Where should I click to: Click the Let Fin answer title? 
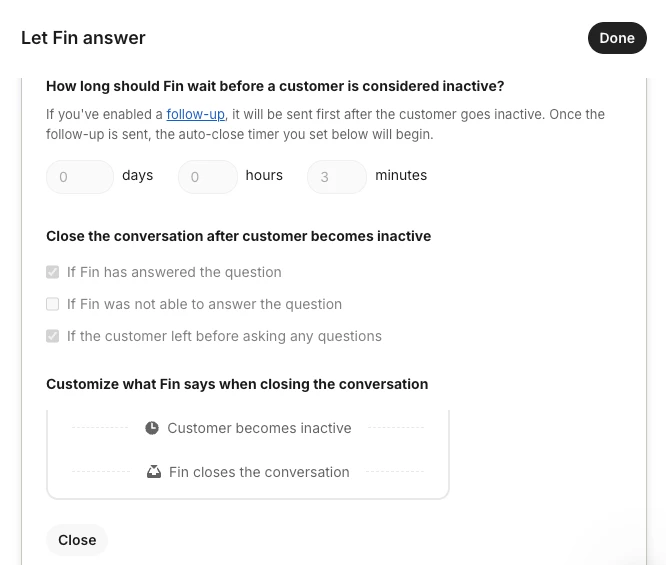[x=83, y=38]
